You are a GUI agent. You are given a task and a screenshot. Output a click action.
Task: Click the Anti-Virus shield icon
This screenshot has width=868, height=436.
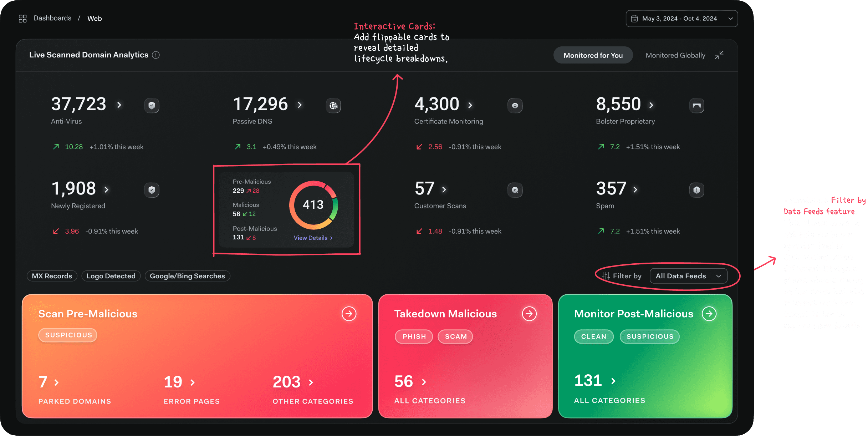coord(152,105)
